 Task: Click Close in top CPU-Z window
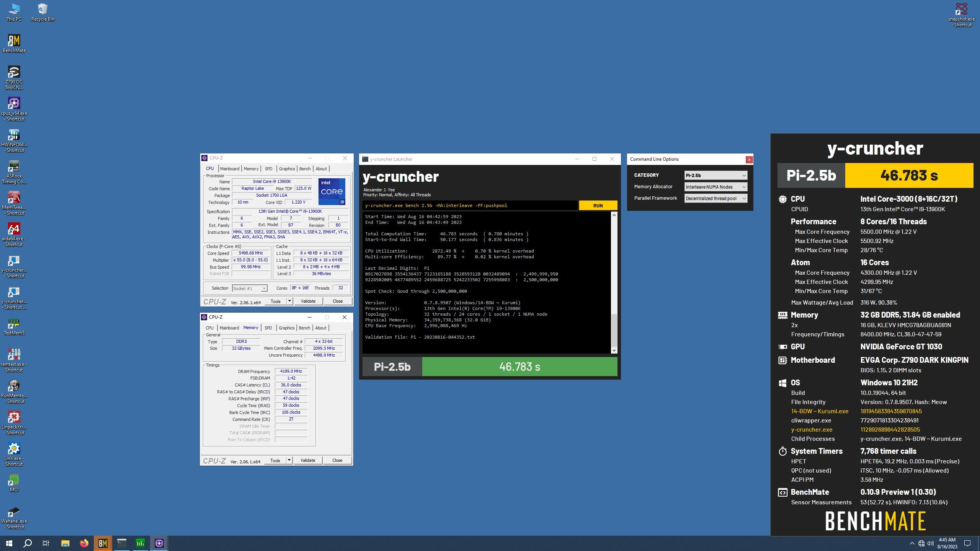pyautogui.click(x=338, y=301)
